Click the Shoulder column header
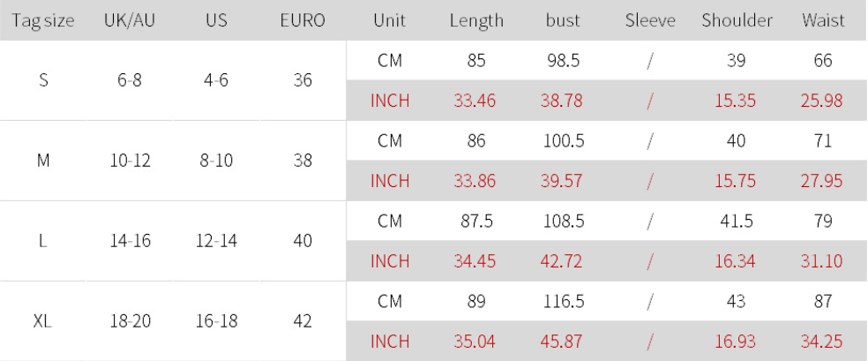The height and width of the screenshot is (361, 868). tap(737, 20)
